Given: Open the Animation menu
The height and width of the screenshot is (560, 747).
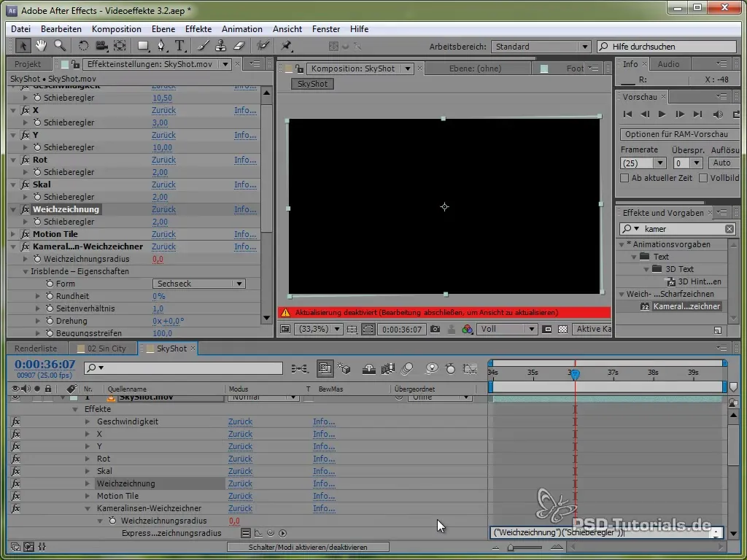Looking at the screenshot, I should [x=242, y=29].
